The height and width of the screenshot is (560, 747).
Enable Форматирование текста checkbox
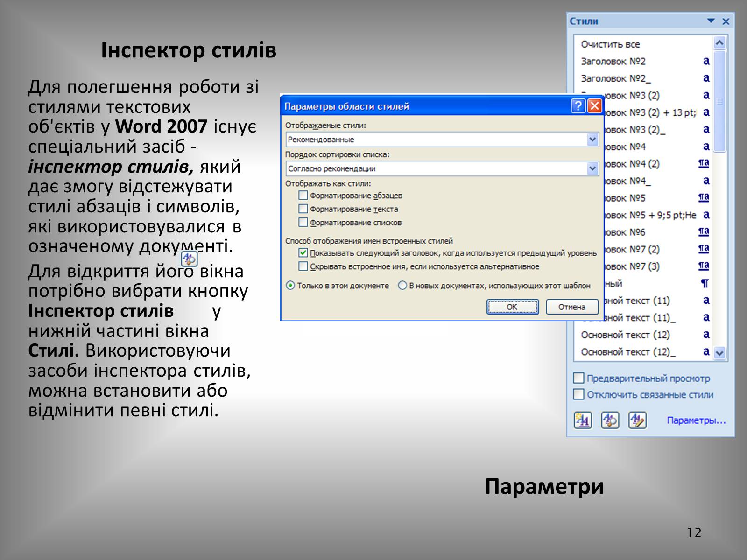coord(303,209)
